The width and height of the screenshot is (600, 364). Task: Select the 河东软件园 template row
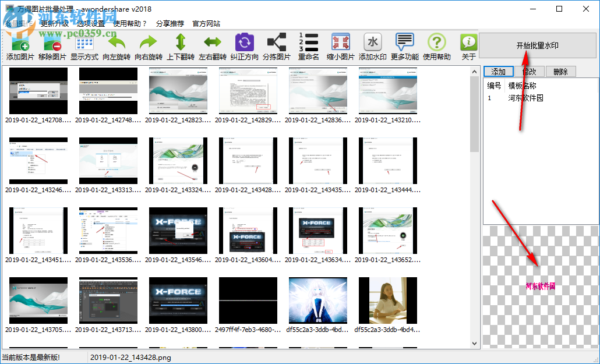coord(525,98)
